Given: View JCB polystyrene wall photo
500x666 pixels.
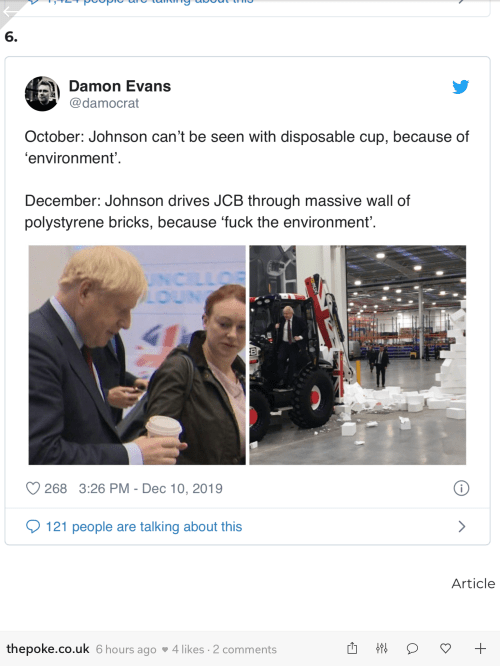Looking at the screenshot, I should [357, 355].
